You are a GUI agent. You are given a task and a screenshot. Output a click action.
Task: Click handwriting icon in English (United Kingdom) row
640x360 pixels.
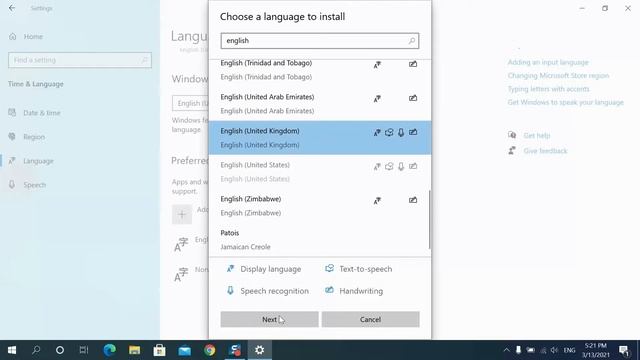(x=413, y=132)
